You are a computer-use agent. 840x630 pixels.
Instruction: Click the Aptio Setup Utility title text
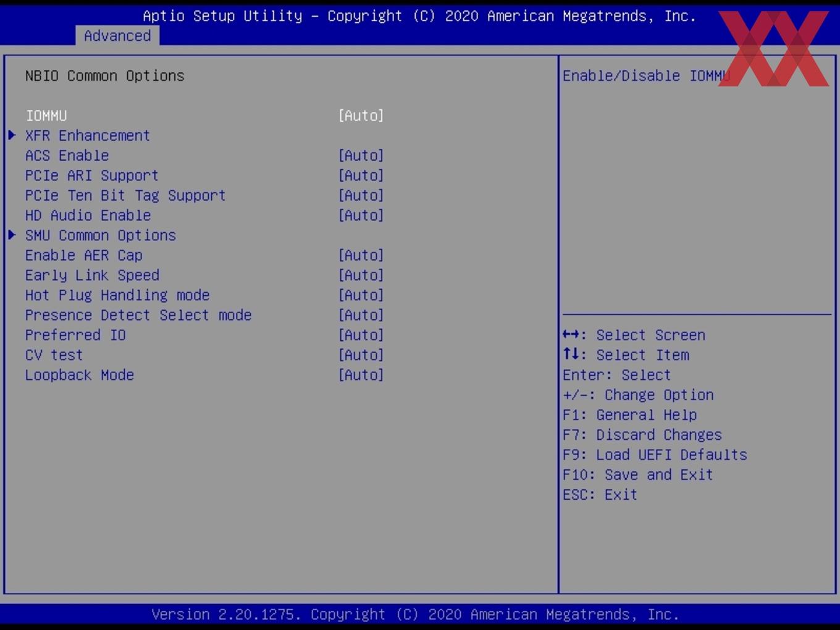coord(419,16)
